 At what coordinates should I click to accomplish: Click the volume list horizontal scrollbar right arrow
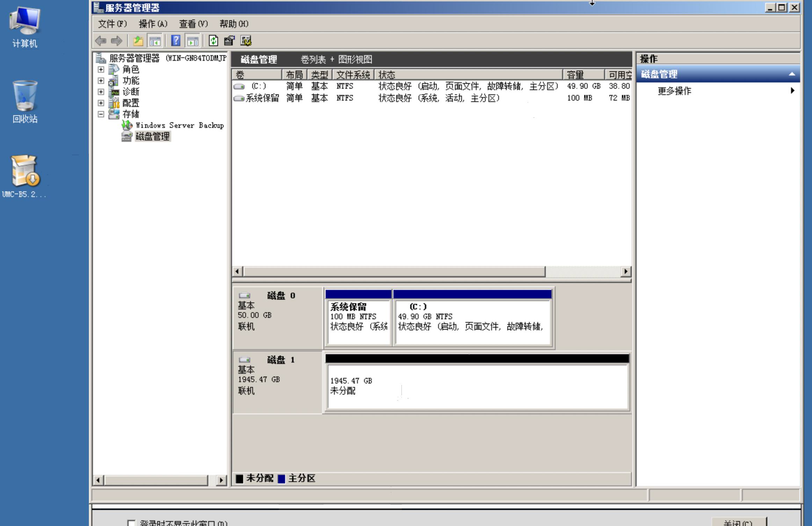pyautogui.click(x=625, y=271)
